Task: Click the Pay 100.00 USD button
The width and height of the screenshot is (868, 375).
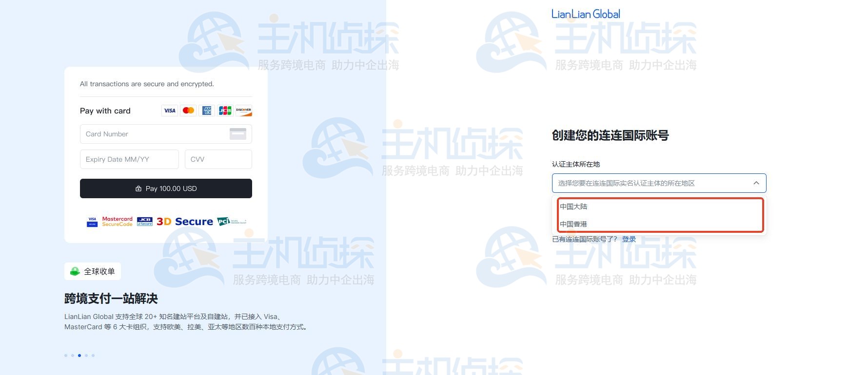Action: pyautogui.click(x=166, y=188)
